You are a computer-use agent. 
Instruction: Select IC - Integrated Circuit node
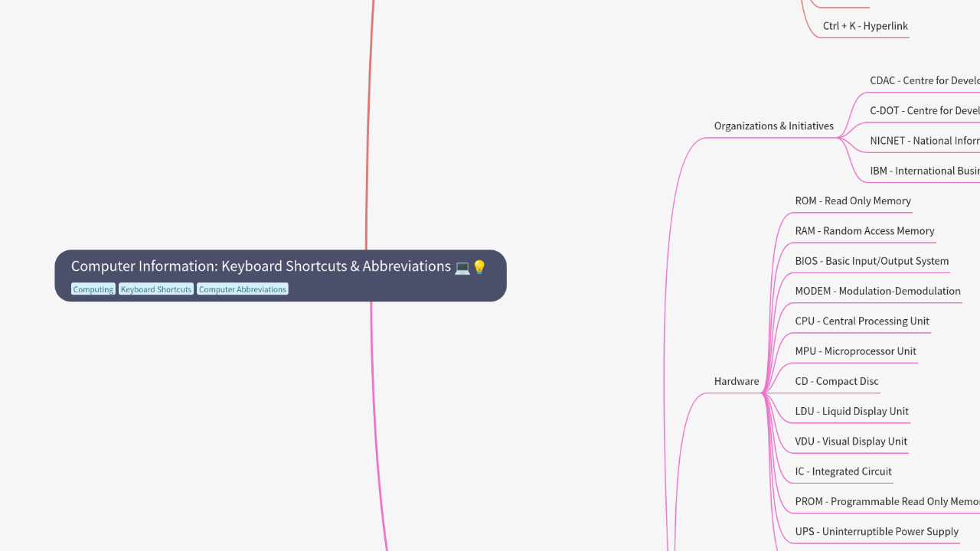[x=843, y=471]
